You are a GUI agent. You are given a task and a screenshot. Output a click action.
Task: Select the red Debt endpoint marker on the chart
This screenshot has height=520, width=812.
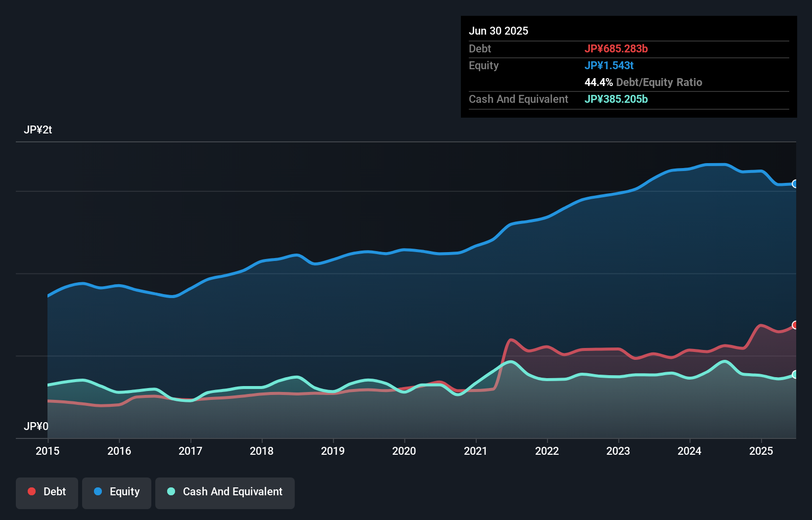795,325
